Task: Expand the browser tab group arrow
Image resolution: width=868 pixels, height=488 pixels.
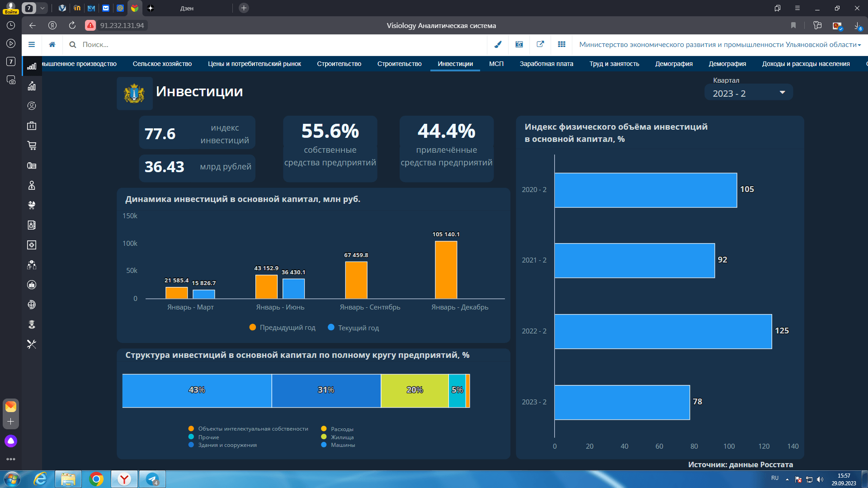Action: pos(42,8)
